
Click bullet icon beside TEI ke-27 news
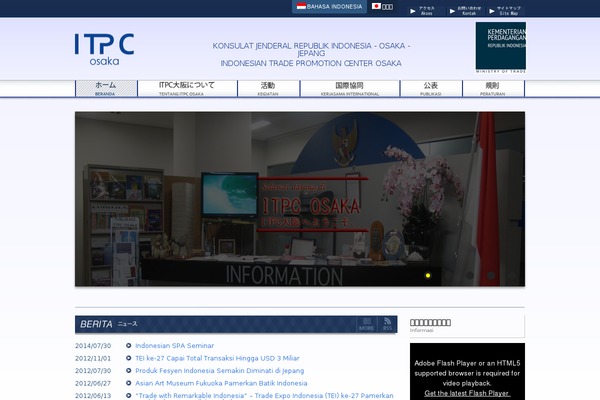coord(129,358)
